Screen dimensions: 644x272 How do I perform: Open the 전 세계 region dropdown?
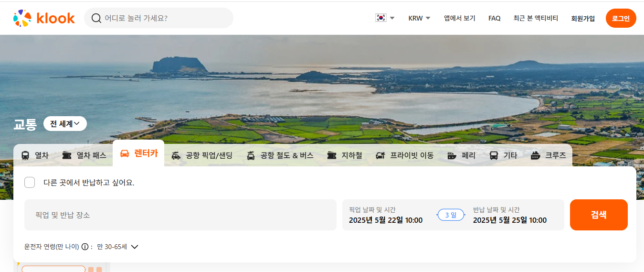[65, 124]
